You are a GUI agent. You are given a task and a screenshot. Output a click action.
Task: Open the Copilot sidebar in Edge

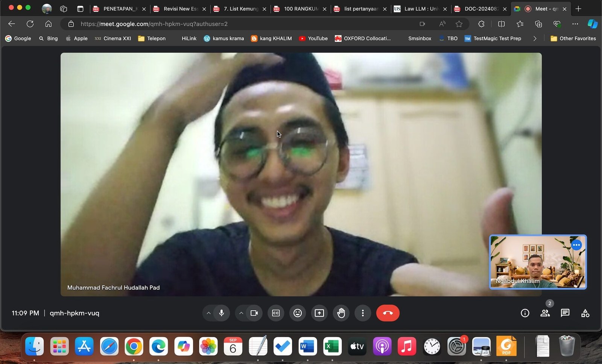[593, 24]
